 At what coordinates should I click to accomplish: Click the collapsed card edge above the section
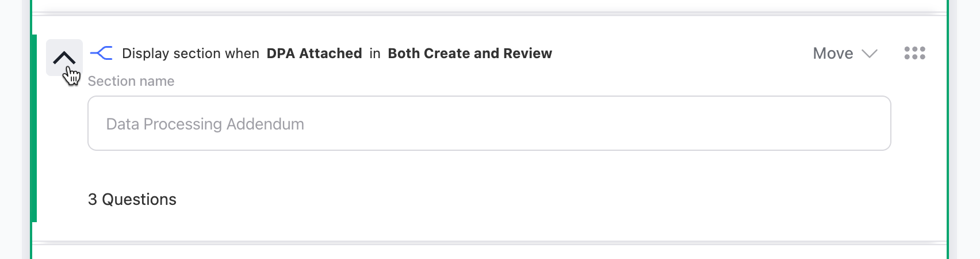point(489,13)
